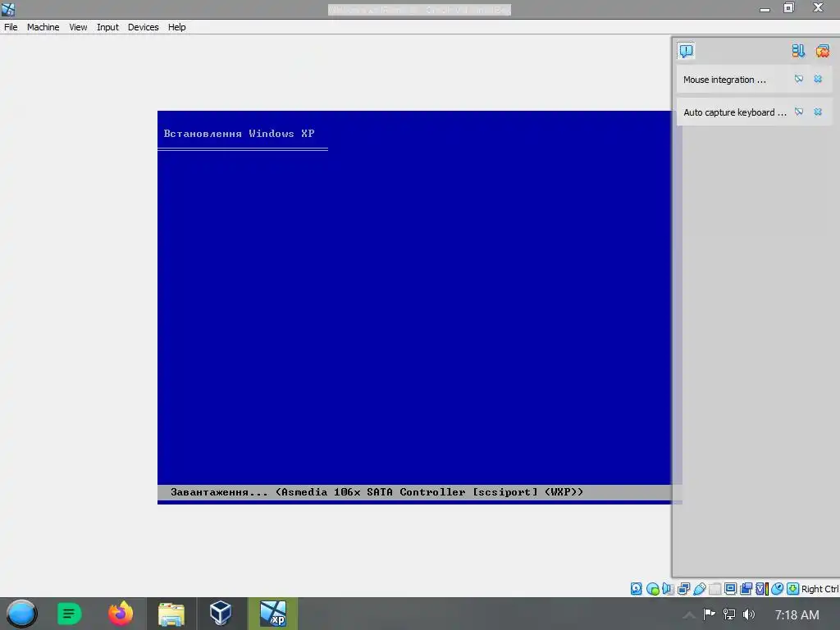Click the hard disk activity status icon

(636, 589)
